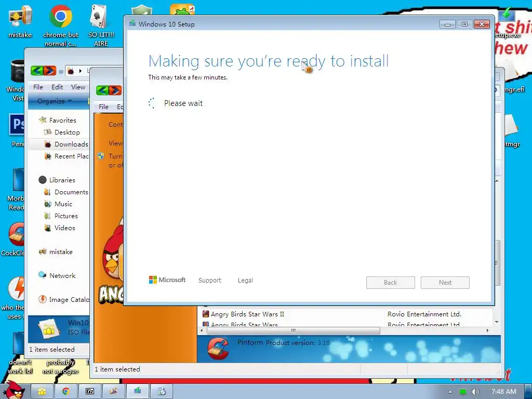Select Videos library in navigation pane
Viewport: 532px width, 399px height.
click(x=64, y=228)
